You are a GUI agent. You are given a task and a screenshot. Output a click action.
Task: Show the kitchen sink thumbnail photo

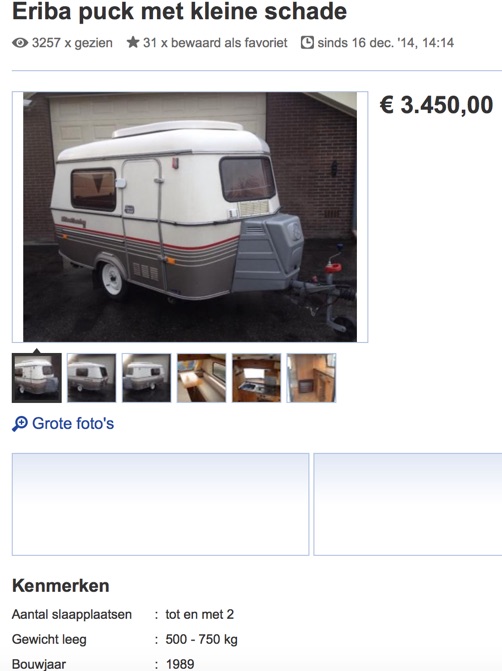click(256, 378)
